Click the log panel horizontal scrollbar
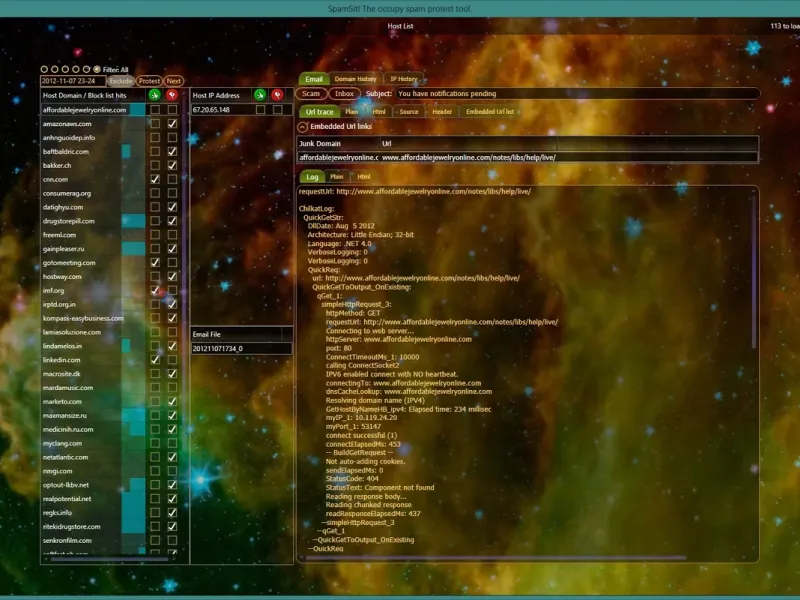The width and height of the screenshot is (800, 600). click(496, 558)
